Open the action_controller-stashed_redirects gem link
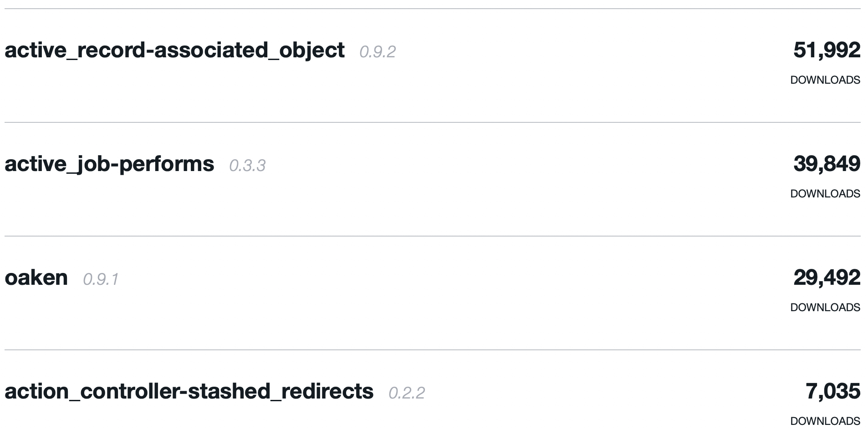Image resolution: width=868 pixels, height=434 pixels. [x=189, y=391]
